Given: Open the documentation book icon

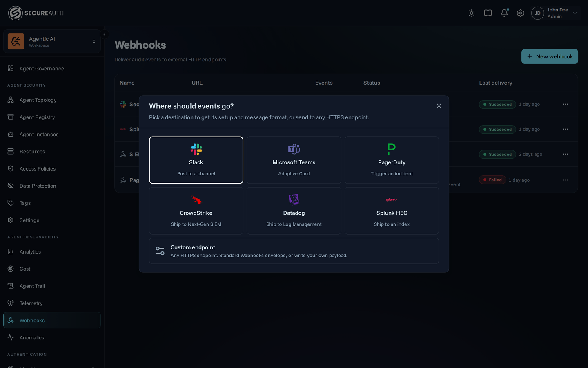Looking at the screenshot, I should 488,13.
